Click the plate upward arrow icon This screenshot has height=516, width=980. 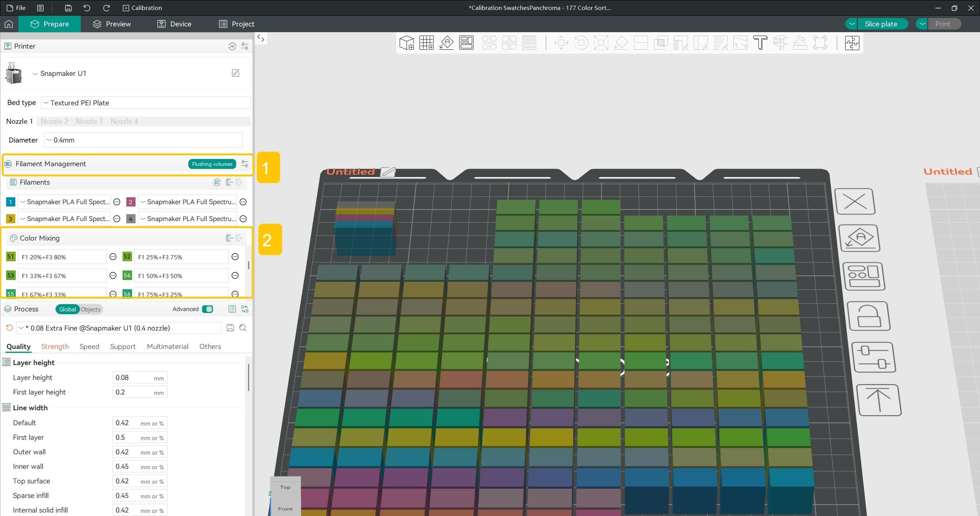pyautogui.click(x=879, y=400)
